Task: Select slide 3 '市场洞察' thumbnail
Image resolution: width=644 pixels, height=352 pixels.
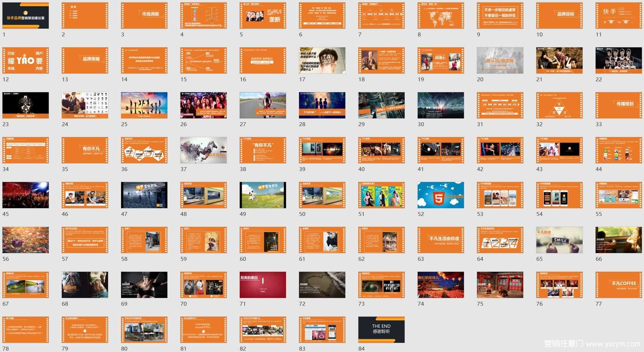Action: pyautogui.click(x=144, y=16)
